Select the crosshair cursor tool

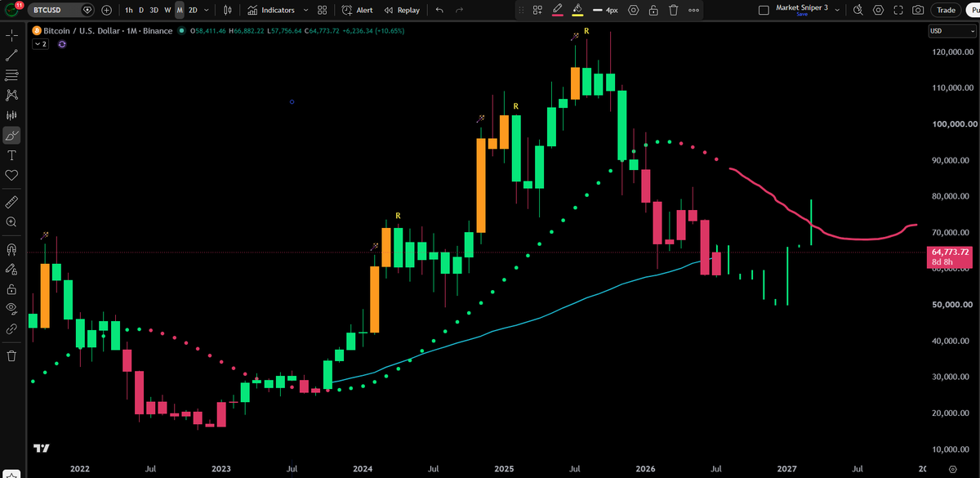11,36
